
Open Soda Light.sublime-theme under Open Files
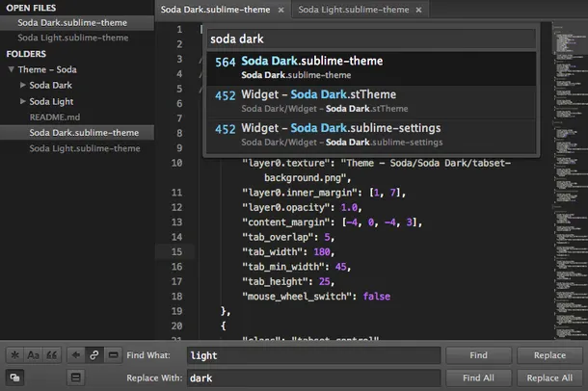tap(77, 38)
